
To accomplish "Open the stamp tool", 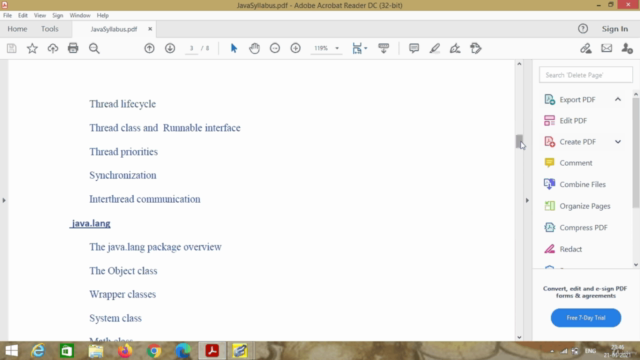I will (476, 48).
